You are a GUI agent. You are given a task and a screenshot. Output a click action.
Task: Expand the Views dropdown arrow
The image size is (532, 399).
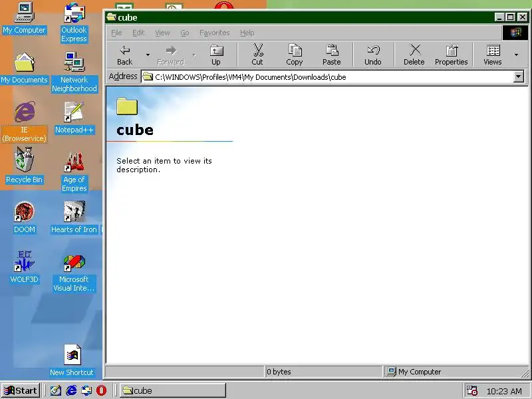tap(516, 55)
